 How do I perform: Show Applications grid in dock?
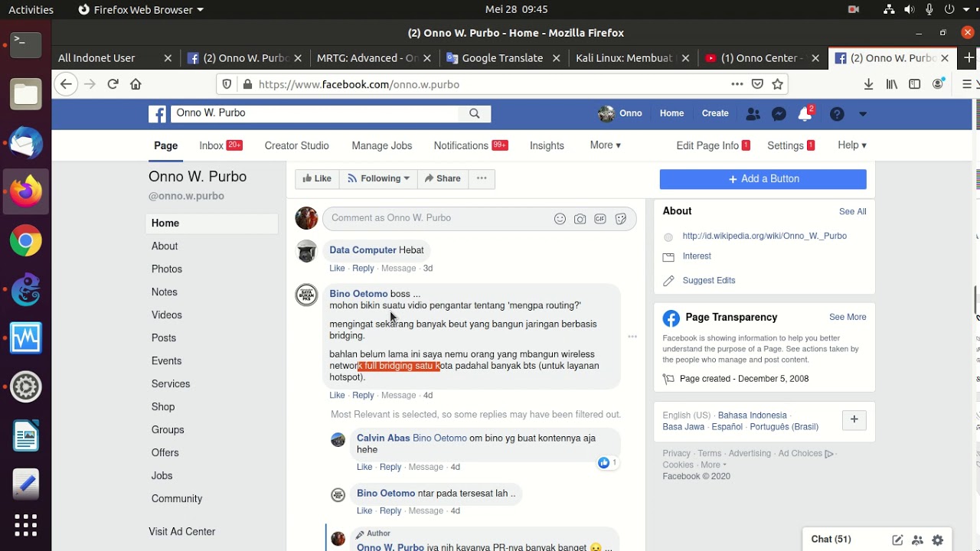[25, 525]
